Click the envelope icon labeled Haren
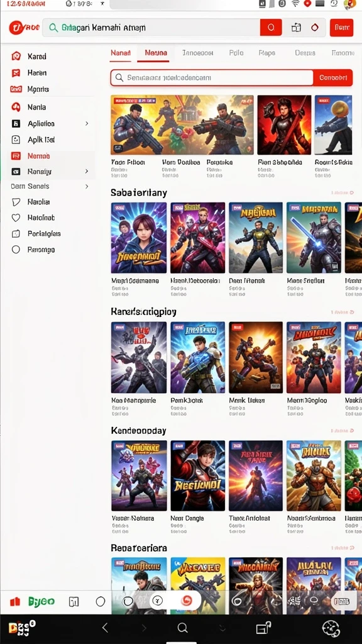Screen dimensions: 362x644 tap(16, 73)
